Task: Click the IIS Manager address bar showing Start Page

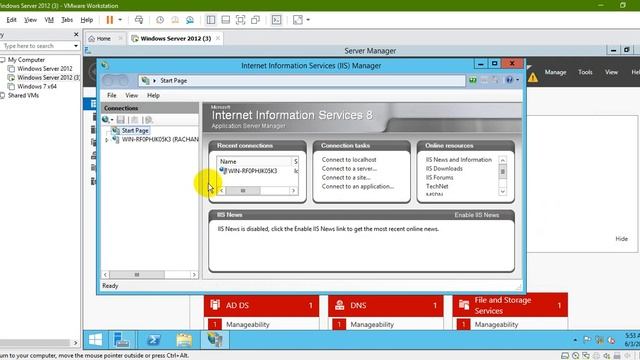Action: (302, 81)
